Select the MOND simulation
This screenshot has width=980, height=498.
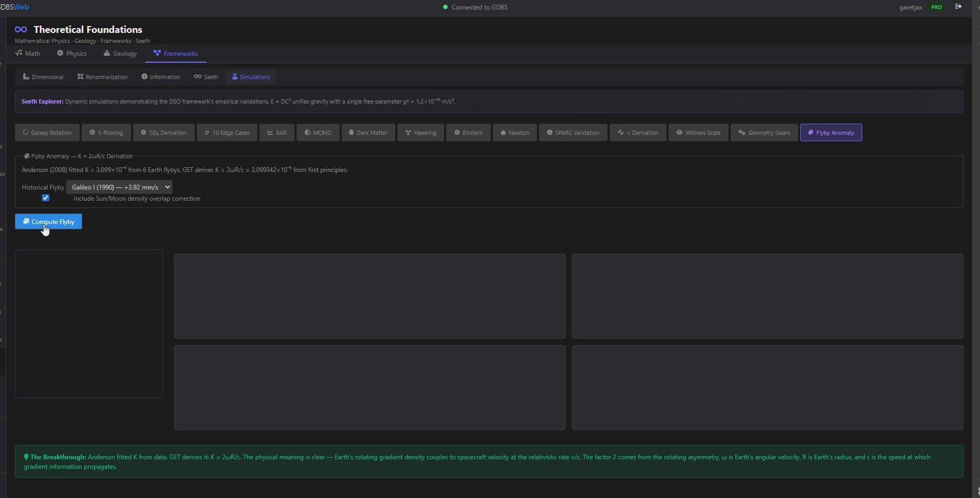[x=317, y=133]
